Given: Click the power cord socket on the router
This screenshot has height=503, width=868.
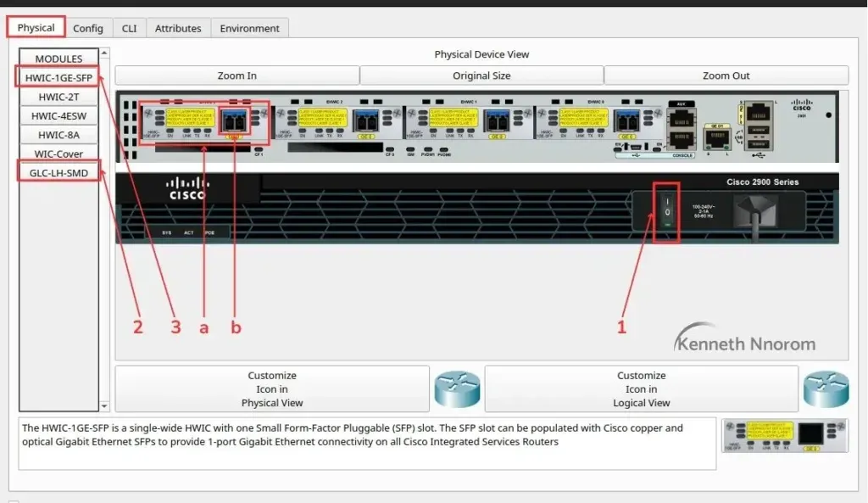Looking at the screenshot, I should coord(755,211).
